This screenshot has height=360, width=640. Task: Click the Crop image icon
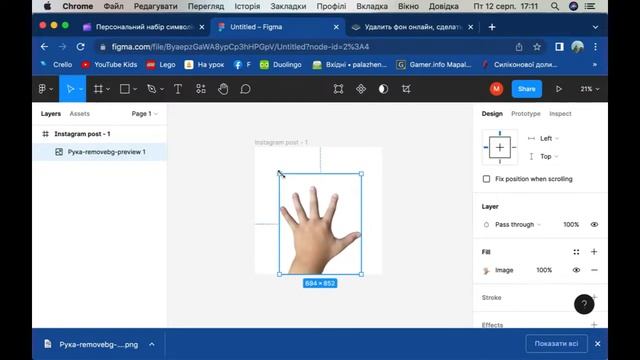click(x=406, y=89)
